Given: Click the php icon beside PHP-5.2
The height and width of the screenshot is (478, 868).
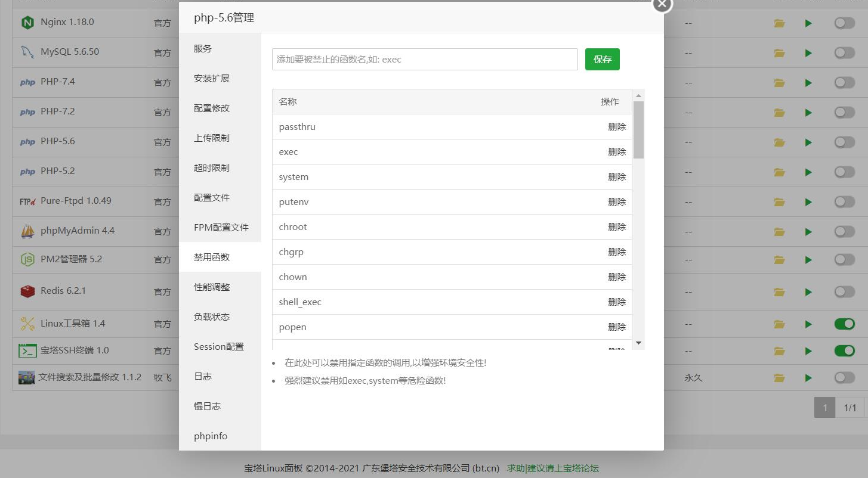Looking at the screenshot, I should click(27, 172).
